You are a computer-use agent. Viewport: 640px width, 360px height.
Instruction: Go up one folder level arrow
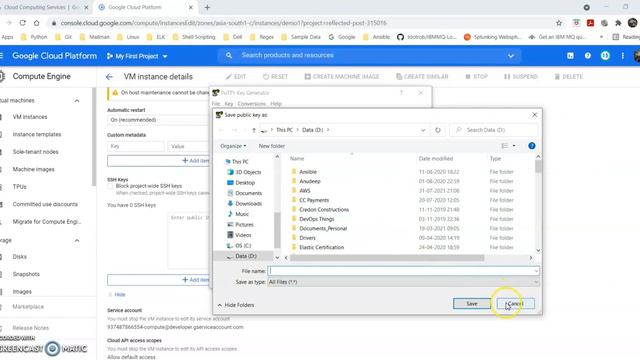[x=253, y=130]
